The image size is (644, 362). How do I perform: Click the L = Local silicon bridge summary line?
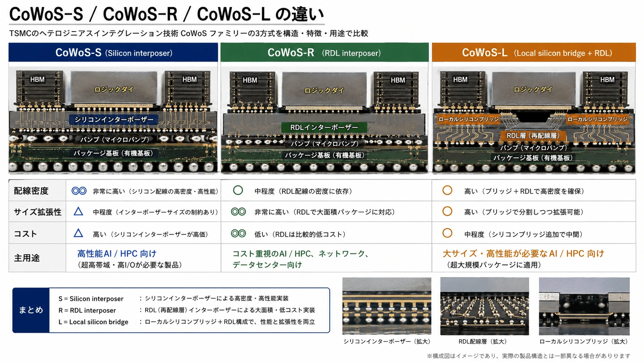pos(93,322)
